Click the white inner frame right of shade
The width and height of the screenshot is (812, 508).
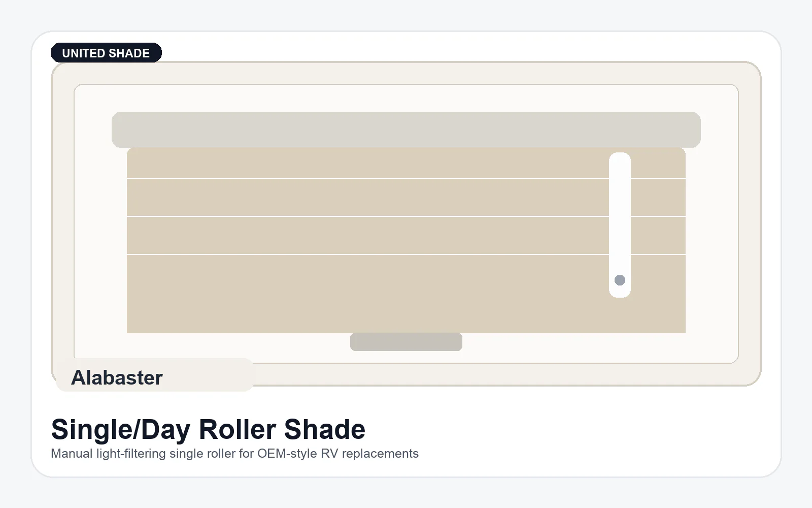[x=712, y=229]
